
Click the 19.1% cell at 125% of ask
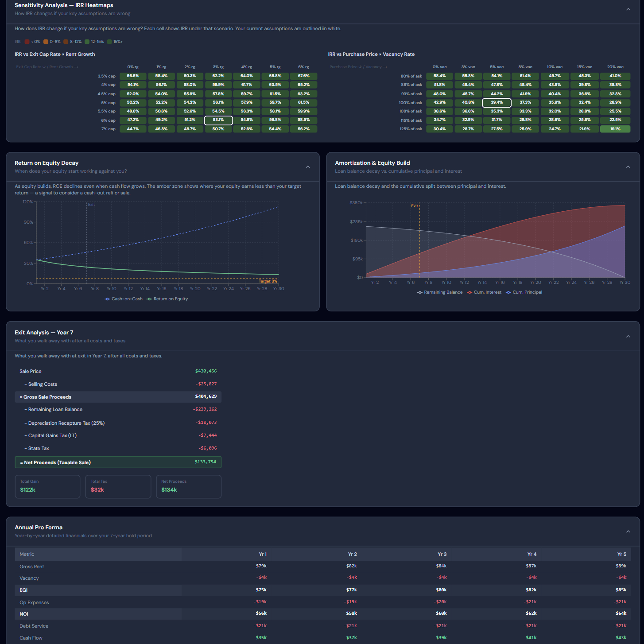point(615,129)
